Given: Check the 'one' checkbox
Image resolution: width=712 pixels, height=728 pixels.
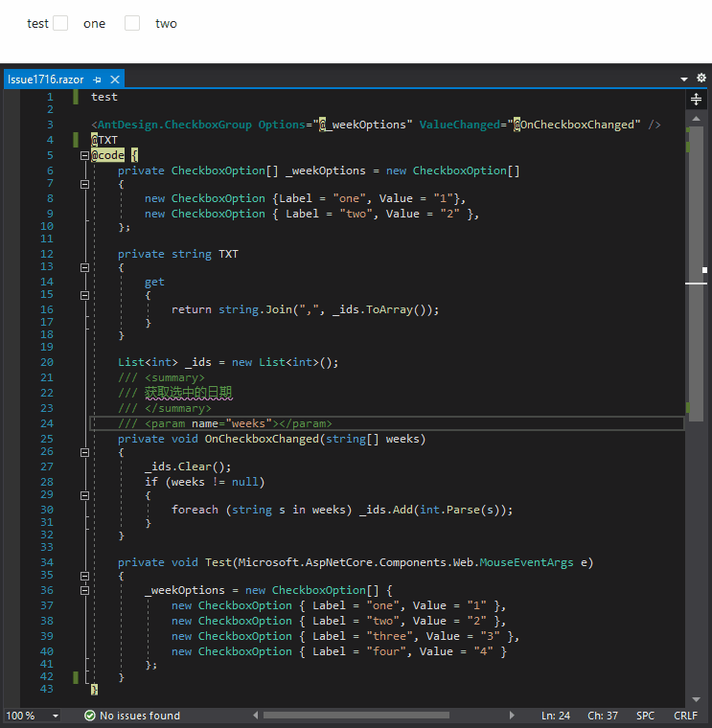Looking at the screenshot, I should [60, 23].
